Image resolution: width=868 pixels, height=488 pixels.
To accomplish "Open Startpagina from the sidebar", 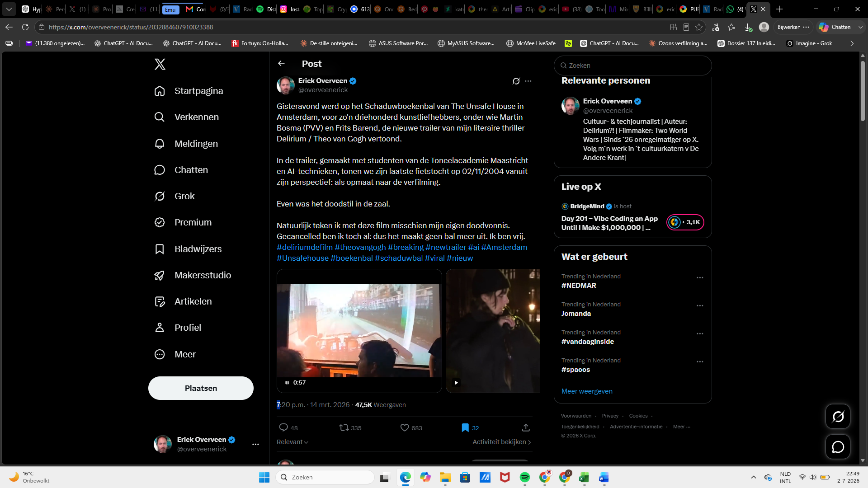I will pyautogui.click(x=189, y=91).
